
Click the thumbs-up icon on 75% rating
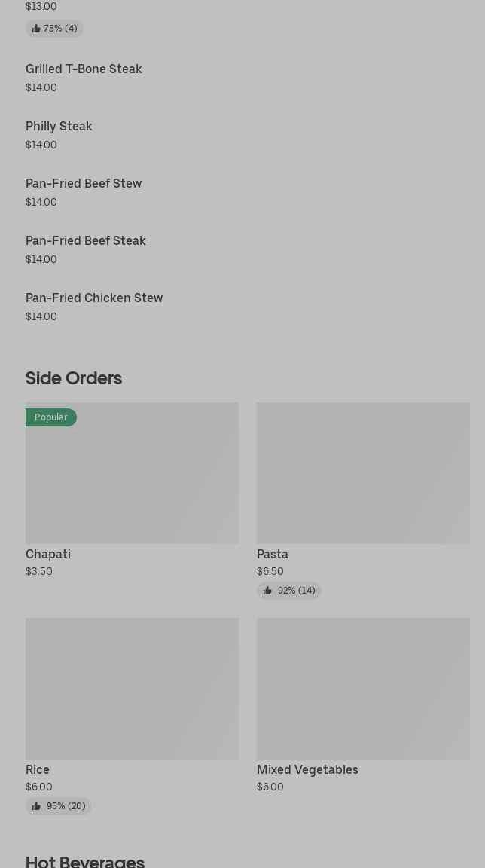pos(36,29)
